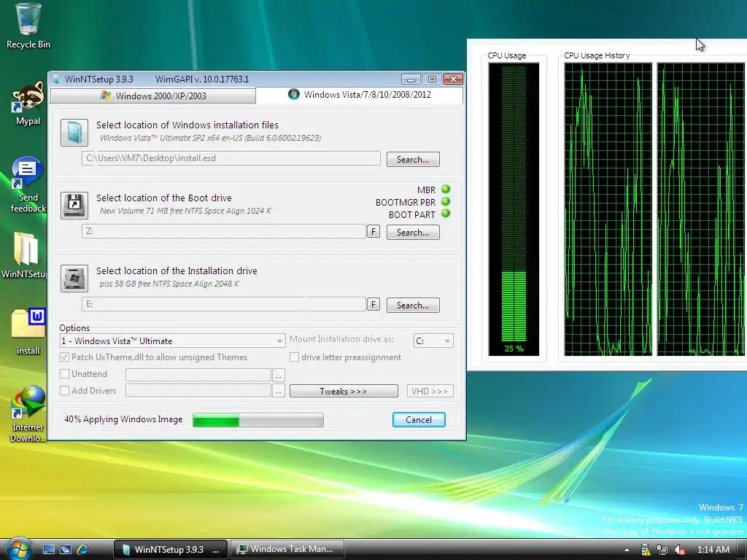The image size is (747, 560).
Task: Click the BOOTMGR PBR green status light
Action: point(446,201)
